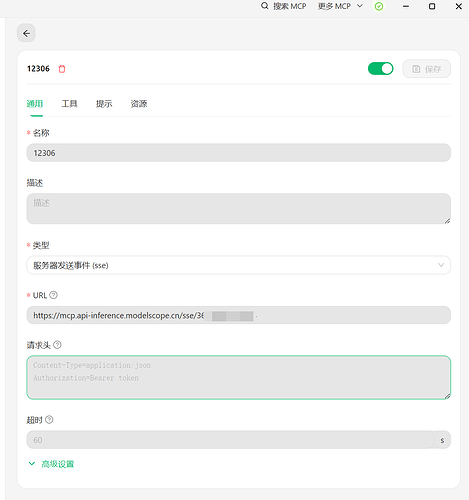469x500 pixels.
Task: Open the 超时 help question mark
Action: point(49,419)
